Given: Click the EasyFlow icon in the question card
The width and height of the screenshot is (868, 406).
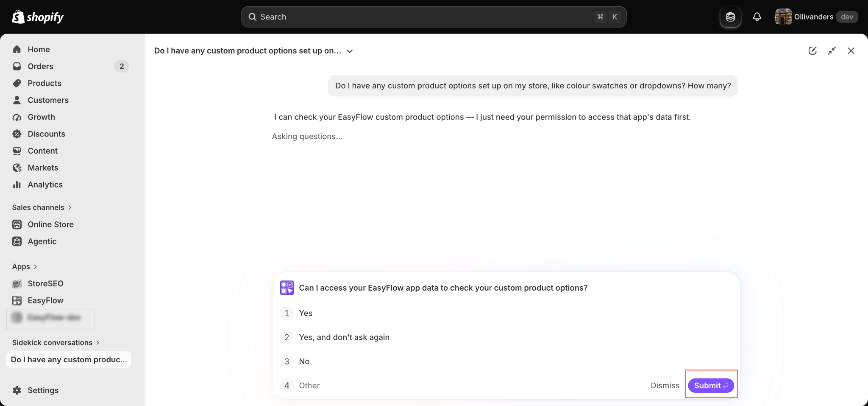Looking at the screenshot, I should [287, 288].
